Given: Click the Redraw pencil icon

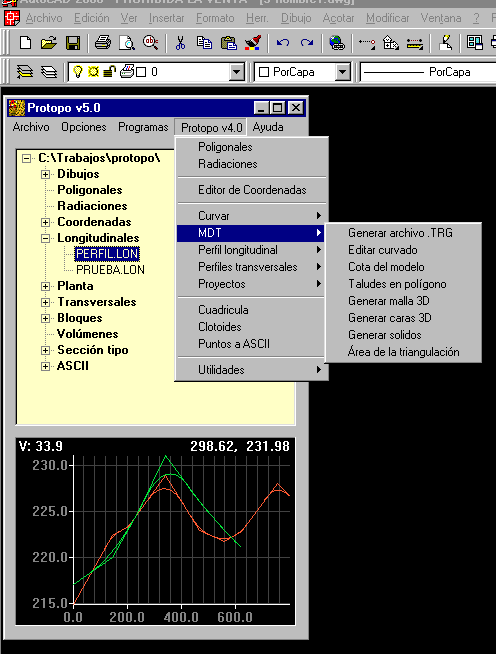Looking at the screenshot, I should tap(446, 42).
